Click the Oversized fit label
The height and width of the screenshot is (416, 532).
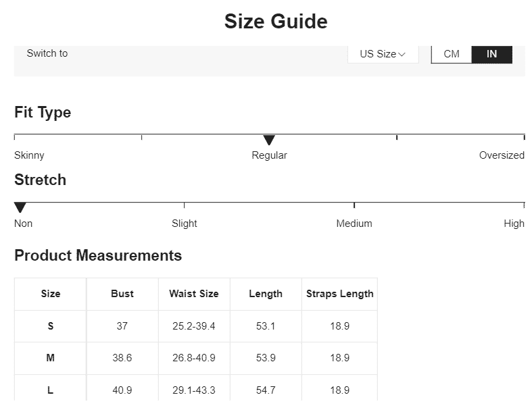tap(502, 155)
